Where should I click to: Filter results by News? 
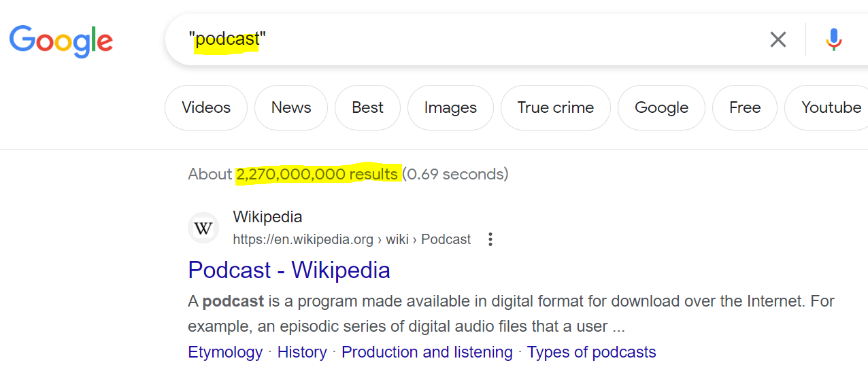(x=291, y=107)
